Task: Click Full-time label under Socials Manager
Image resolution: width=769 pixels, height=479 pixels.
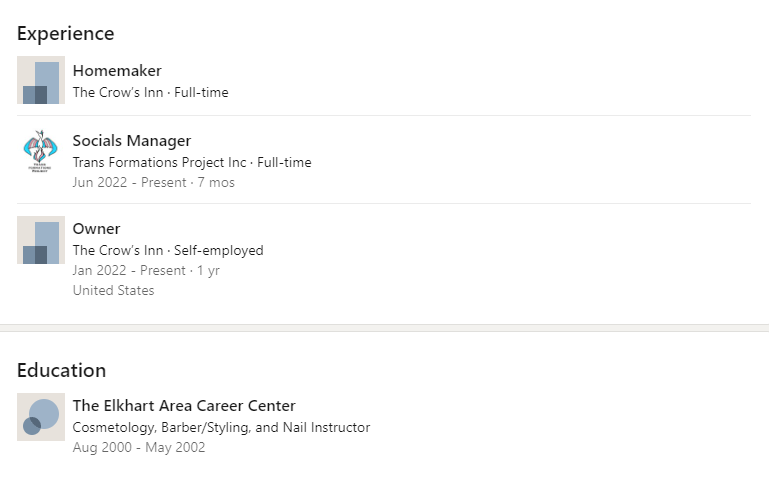Action: (x=285, y=163)
